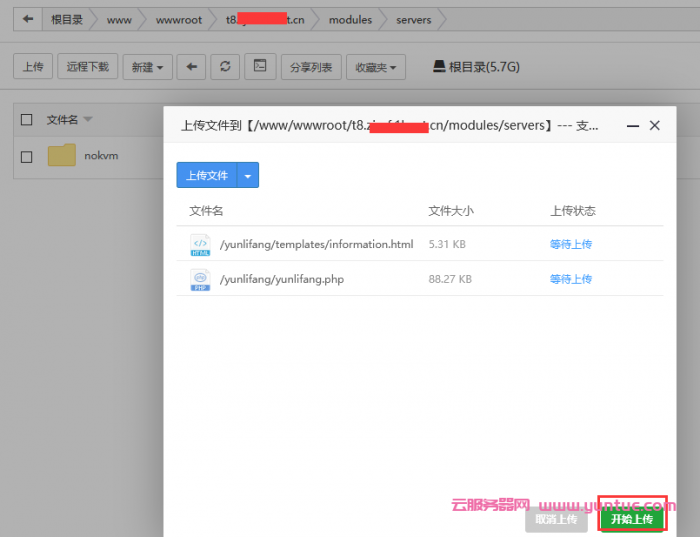Click the 开始上传 button

tap(631, 519)
